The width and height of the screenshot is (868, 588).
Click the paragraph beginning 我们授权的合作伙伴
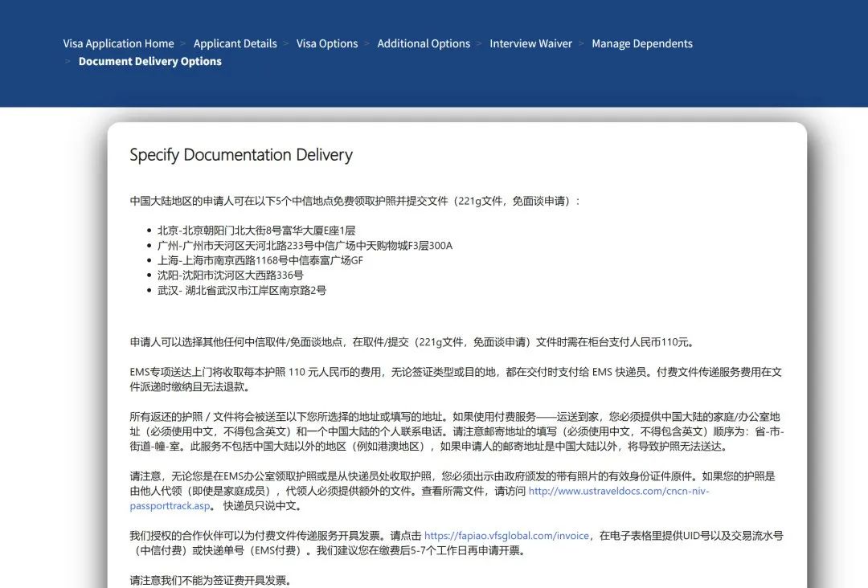coord(457,543)
